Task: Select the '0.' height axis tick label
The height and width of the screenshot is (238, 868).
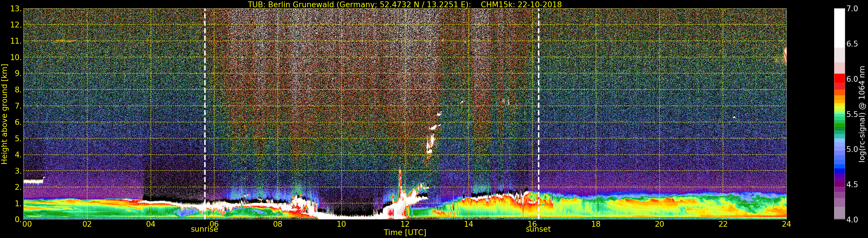Action: pyautogui.click(x=18, y=220)
